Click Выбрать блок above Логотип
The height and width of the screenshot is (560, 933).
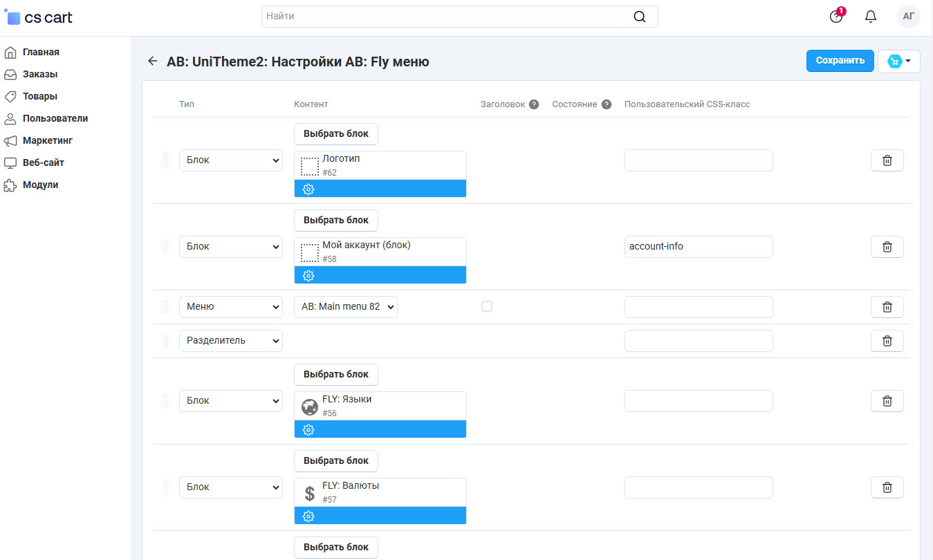pos(336,134)
